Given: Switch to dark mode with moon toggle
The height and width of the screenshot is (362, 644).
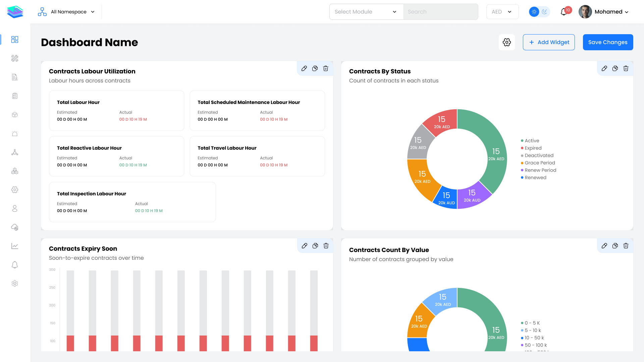Looking at the screenshot, I should point(545,12).
